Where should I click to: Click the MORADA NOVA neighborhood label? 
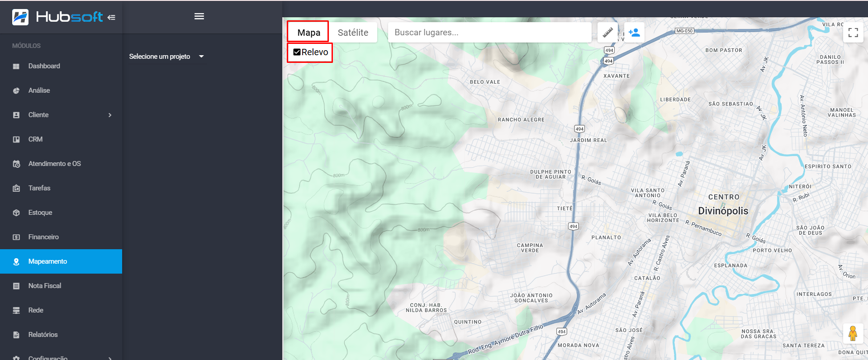[x=578, y=346]
